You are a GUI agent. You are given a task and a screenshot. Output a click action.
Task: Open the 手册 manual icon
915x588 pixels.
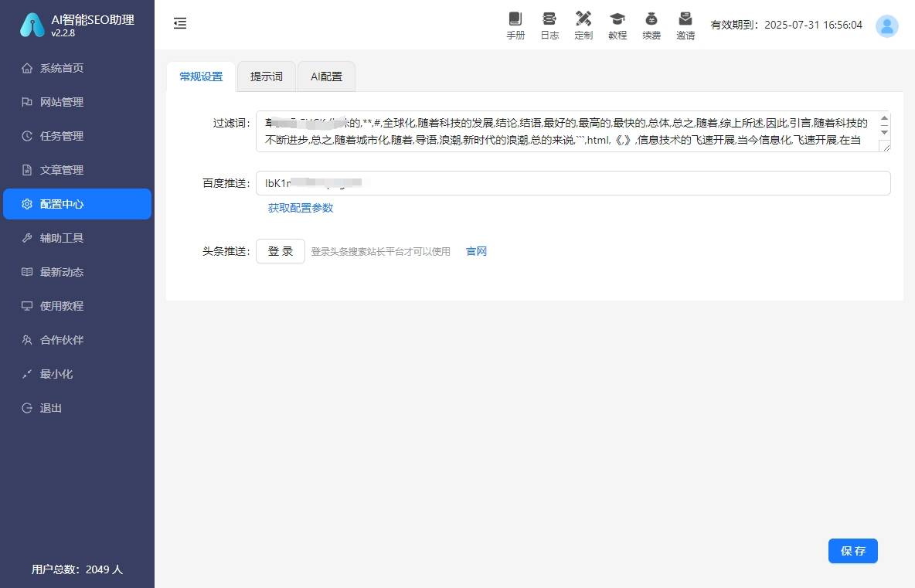[515, 25]
